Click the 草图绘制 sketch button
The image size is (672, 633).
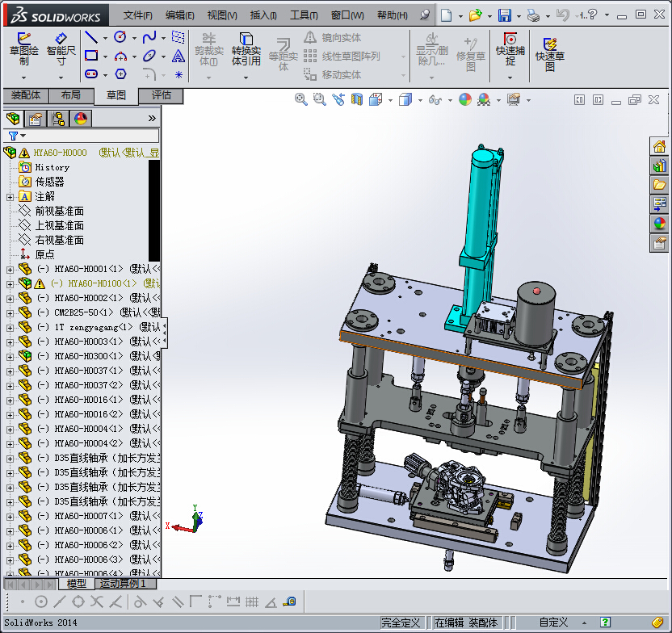click(24, 49)
